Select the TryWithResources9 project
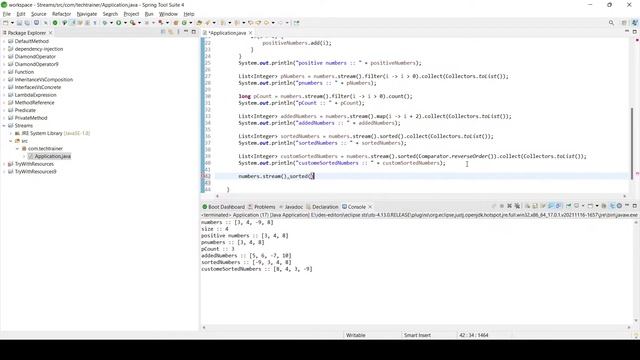The image size is (640, 360). pyautogui.click(x=36, y=172)
